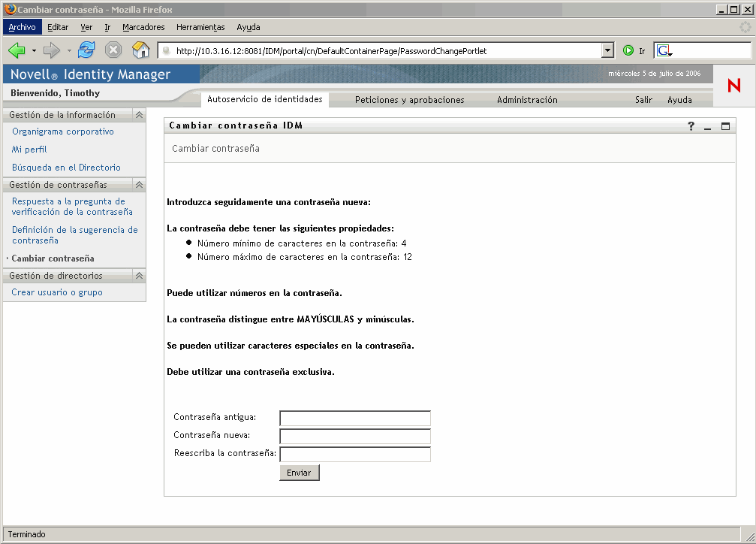Select the Autoservicio de identidades tab
756x544 pixels.
265,99
